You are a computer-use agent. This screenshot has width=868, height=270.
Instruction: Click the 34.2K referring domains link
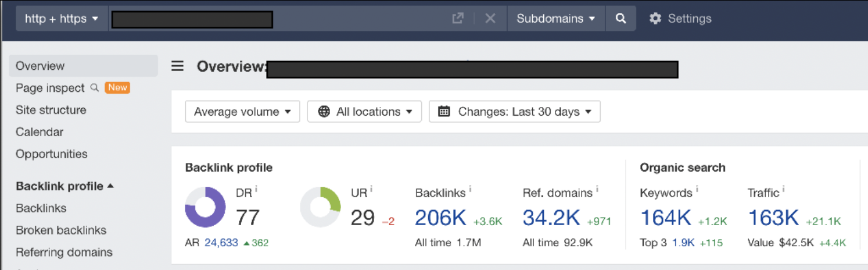(551, 218)
